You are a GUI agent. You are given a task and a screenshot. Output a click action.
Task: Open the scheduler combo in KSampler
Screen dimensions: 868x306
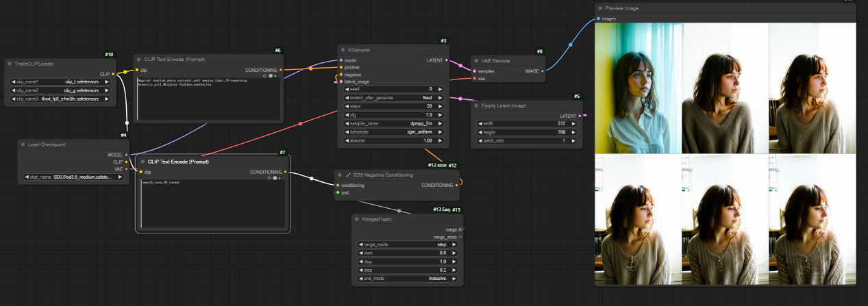tap(392, 131)
